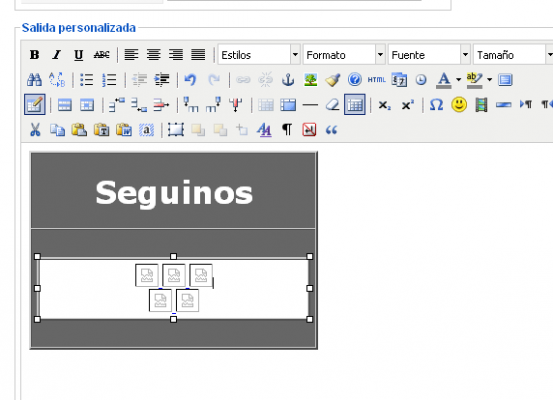553x400 pixels.
Task: Toggle bold formatting
Action: pyautogui.click(x=35, y=55)
